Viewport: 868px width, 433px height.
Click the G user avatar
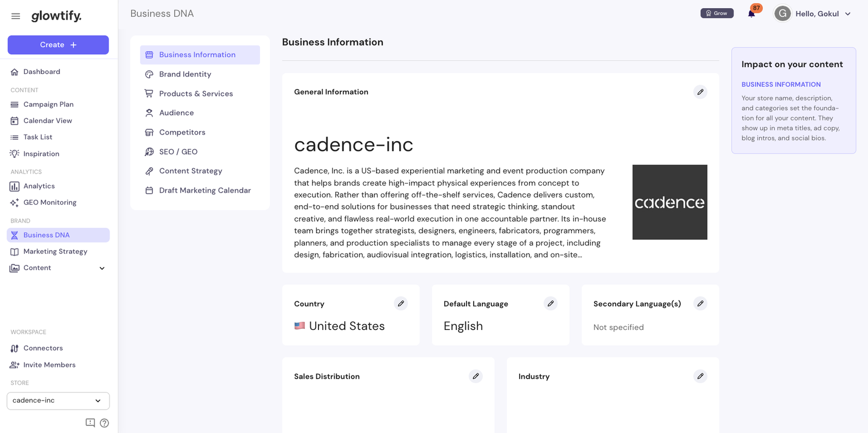(x=782, y=14)
